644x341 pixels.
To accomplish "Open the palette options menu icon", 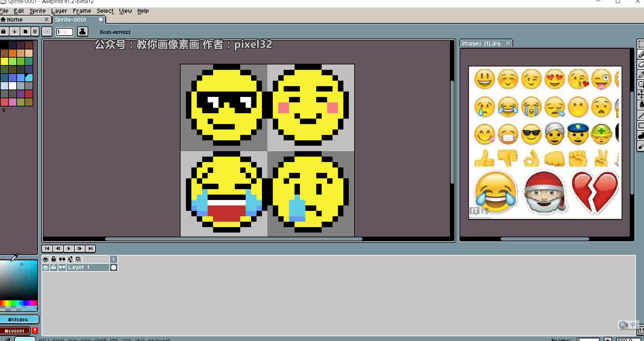I will click(x=35, y=32).
